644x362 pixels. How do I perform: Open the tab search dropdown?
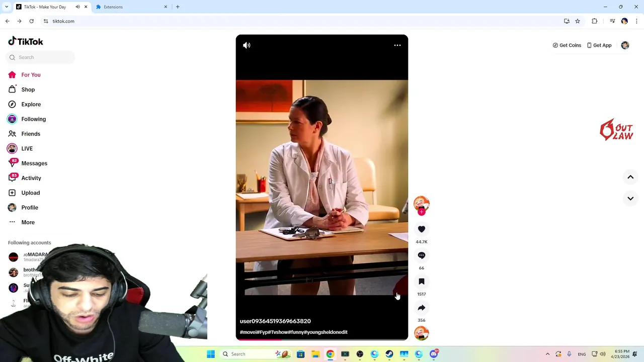[x=7, y=7]
